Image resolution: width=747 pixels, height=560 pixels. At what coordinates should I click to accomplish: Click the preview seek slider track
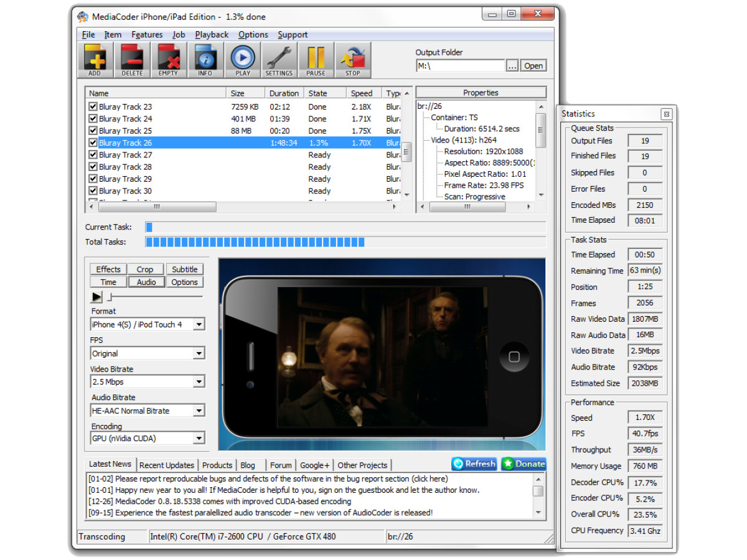(x=156, y=297)
